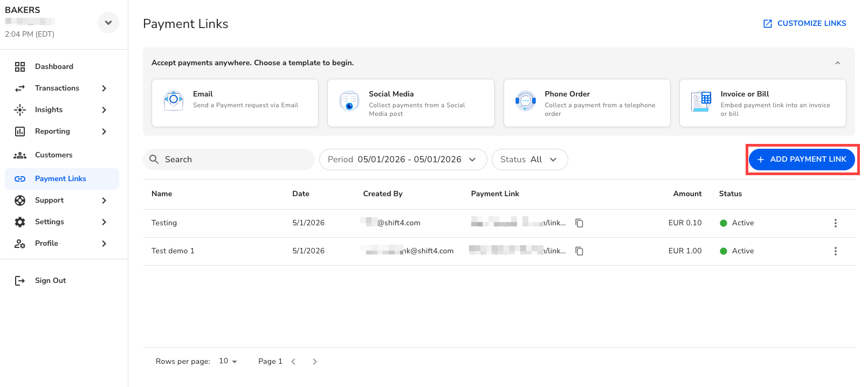Click the Date column header
The width and height of the screenshot is (868, 387).
click(301, 194)
